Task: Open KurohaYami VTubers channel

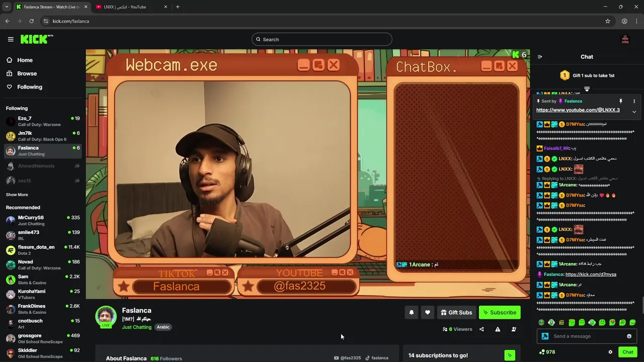Action: [x=43, y=294]
